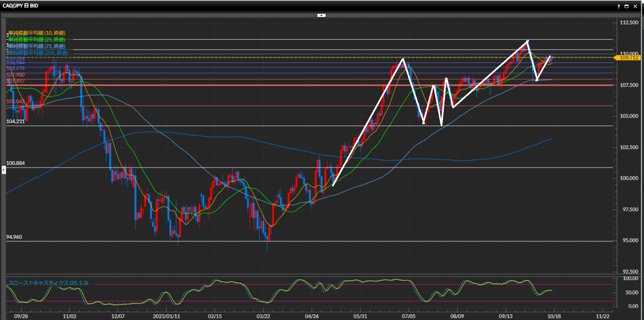The height and width of the screenshot is (320, 644).
Task: Click the 112.500 value on price scale
Action: (629, 22)
